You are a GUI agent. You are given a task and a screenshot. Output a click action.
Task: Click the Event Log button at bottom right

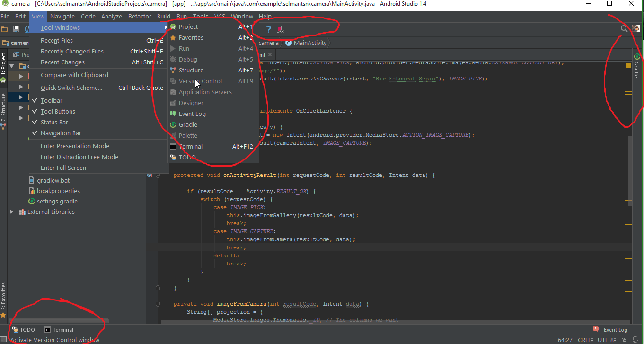(610, 330)
